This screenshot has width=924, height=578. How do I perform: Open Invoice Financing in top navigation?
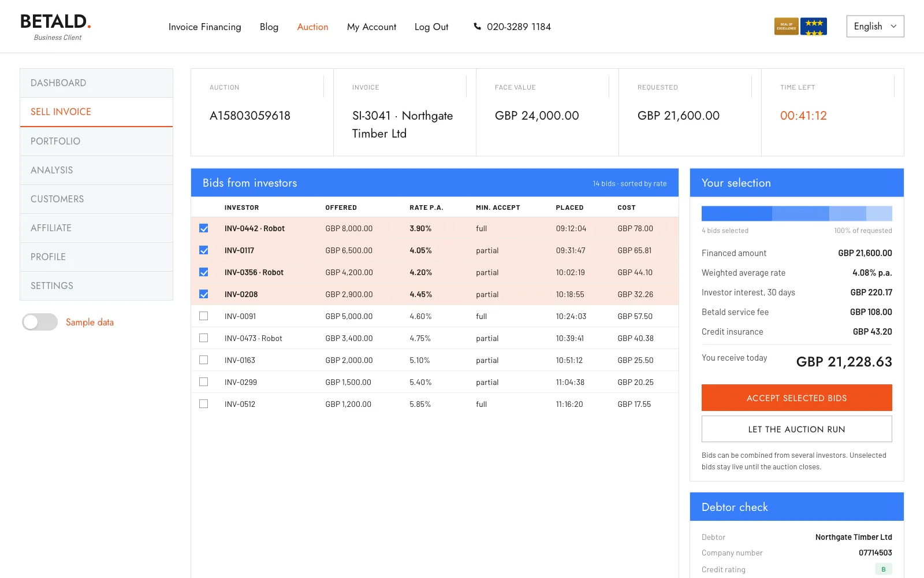(204, 27)
